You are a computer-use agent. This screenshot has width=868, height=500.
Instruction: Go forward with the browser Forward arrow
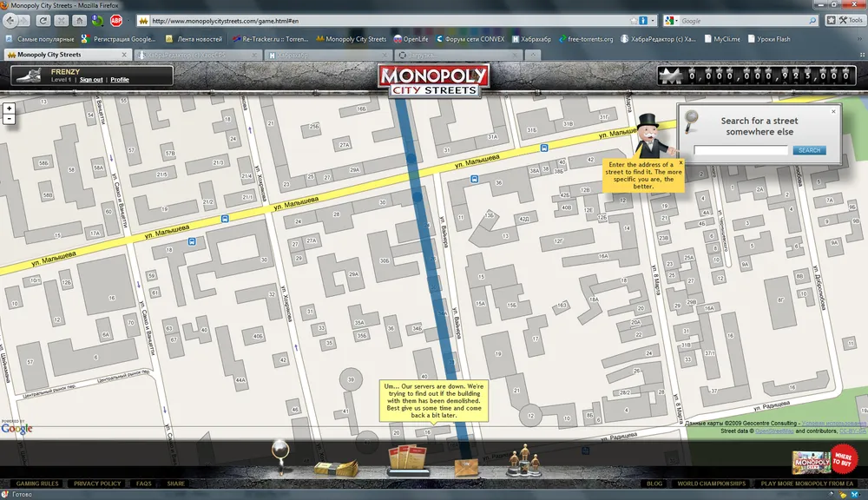point(23,21)
